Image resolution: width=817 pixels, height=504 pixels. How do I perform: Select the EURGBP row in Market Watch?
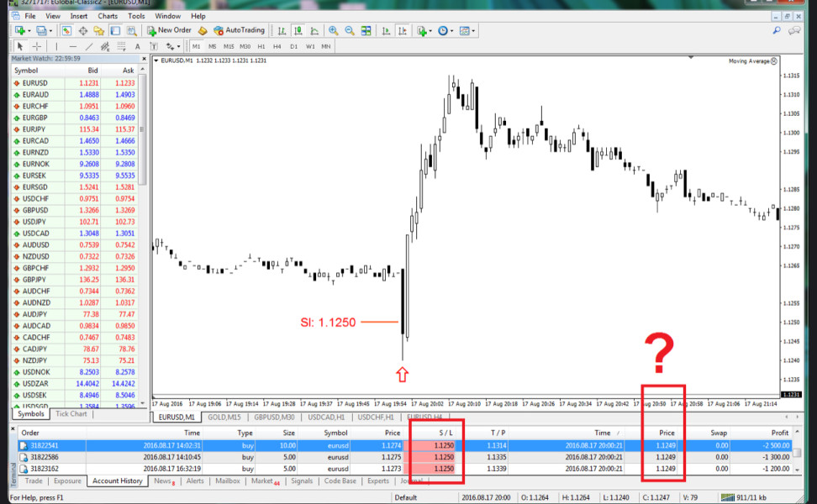tap(75, 118)
